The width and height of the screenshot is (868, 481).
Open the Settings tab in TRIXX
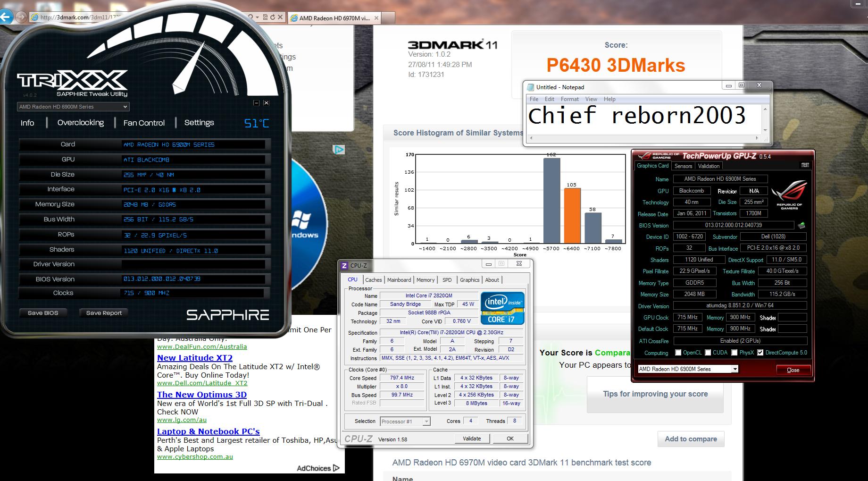(x=199, y=123)
